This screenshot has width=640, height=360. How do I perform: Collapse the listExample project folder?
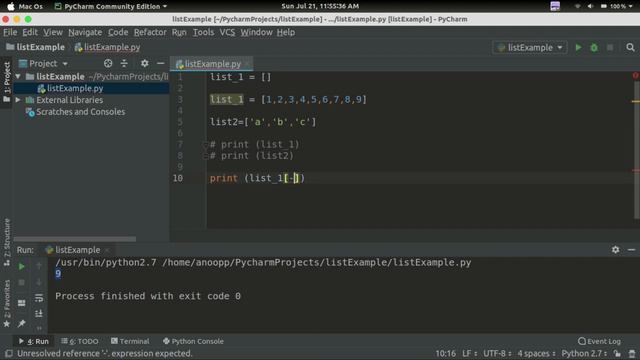[x=18, y=76]
